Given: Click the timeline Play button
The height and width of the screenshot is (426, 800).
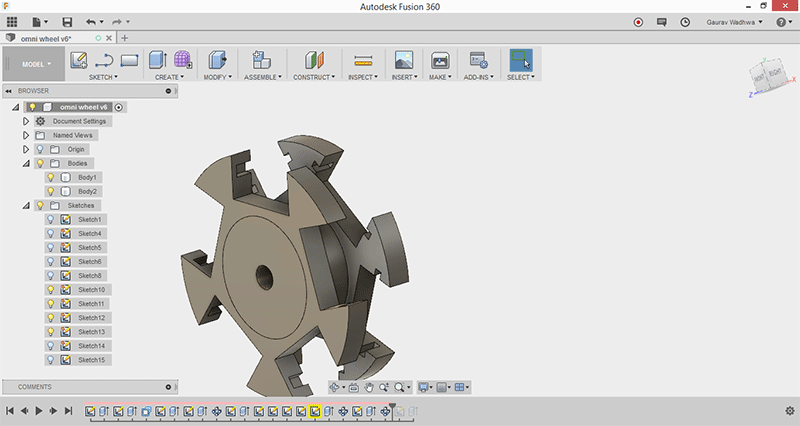Looking at the screenshot, I should point(39,411).
